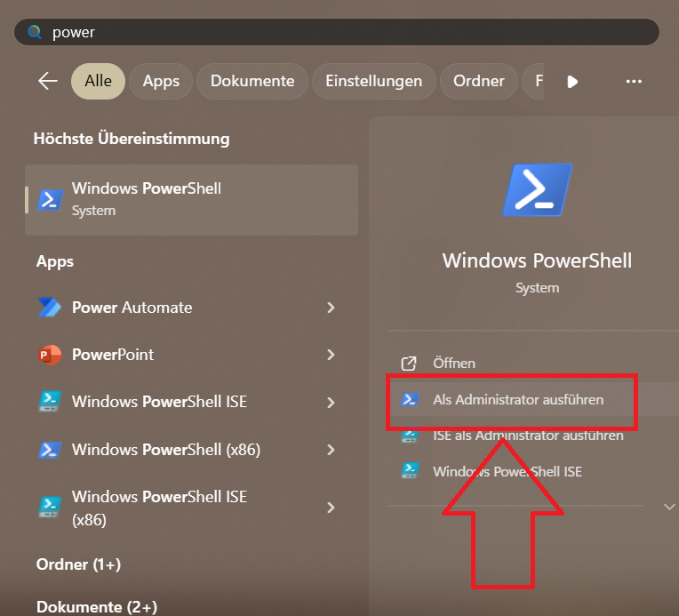Click the search field containing "power"
Image resolution: width=679 pixels, height=616 pixels.
[337, 32]
